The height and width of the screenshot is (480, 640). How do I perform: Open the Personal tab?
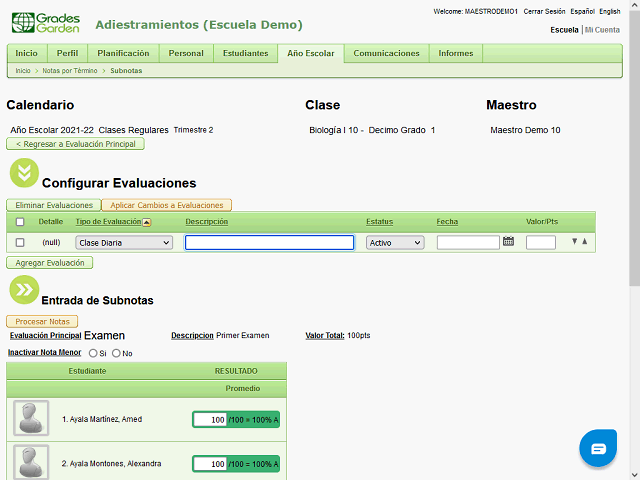186,53
